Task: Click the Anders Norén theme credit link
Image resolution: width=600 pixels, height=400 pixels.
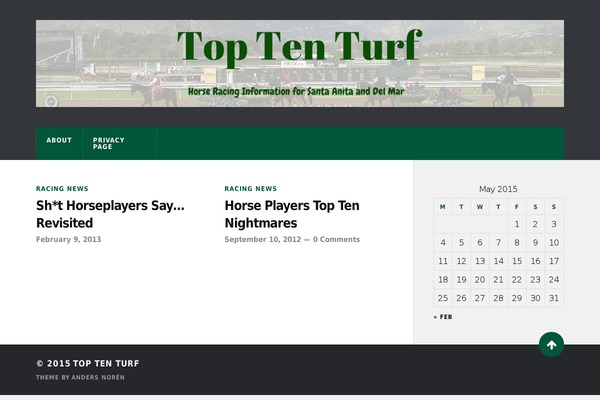Action: click(x=98, y=377)
